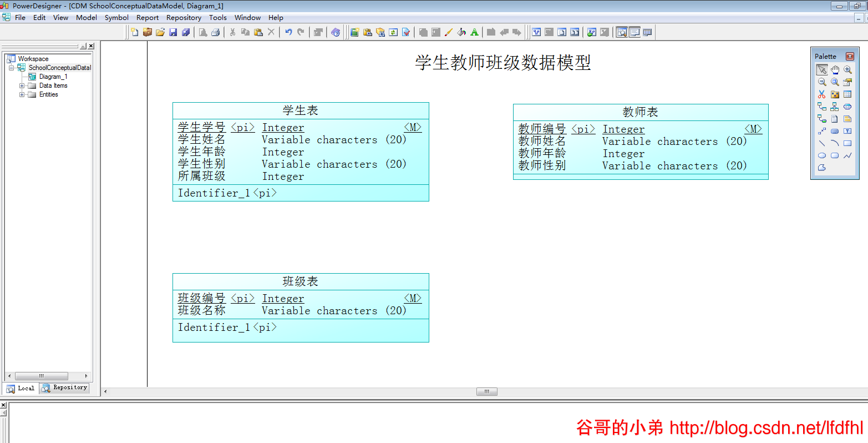Select the Arc tool in Palette
The height and width of the screenshot is (443, 868).
835,143
